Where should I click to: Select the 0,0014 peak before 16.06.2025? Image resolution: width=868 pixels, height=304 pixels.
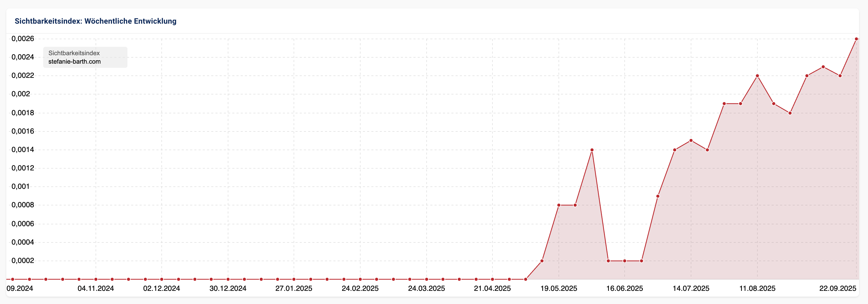[x=592, y=150]
